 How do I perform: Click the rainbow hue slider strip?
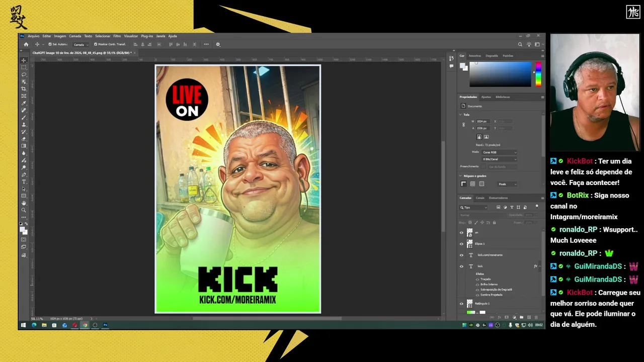[538, 74]
